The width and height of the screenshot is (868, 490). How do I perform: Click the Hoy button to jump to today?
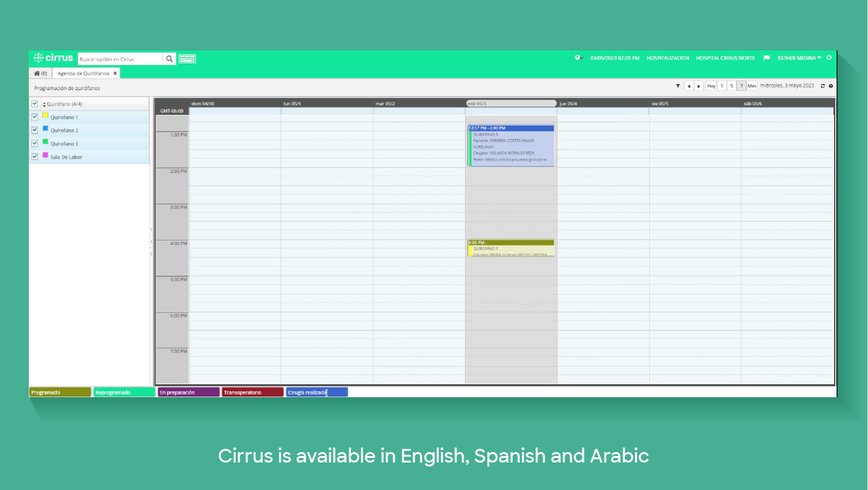[x=711, y=86]
